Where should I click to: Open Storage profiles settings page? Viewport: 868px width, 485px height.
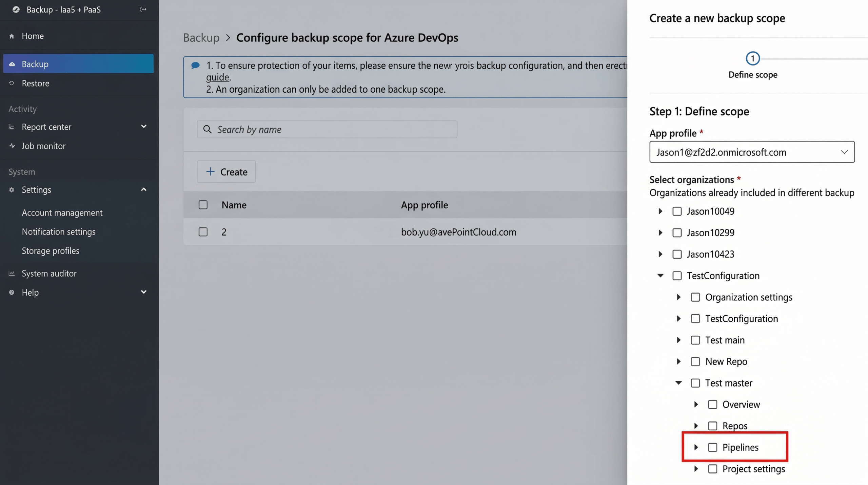51,251
